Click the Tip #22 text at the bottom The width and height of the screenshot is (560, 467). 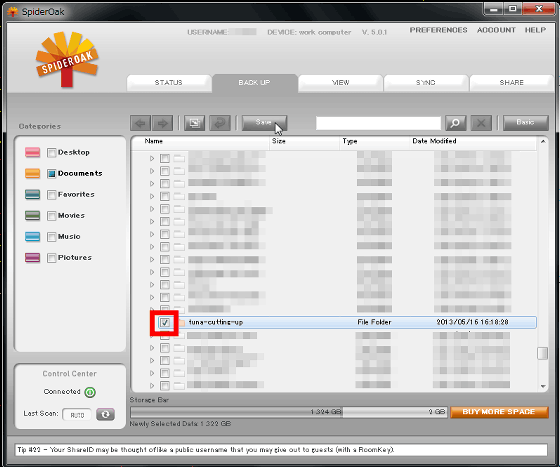pos(206,450)
